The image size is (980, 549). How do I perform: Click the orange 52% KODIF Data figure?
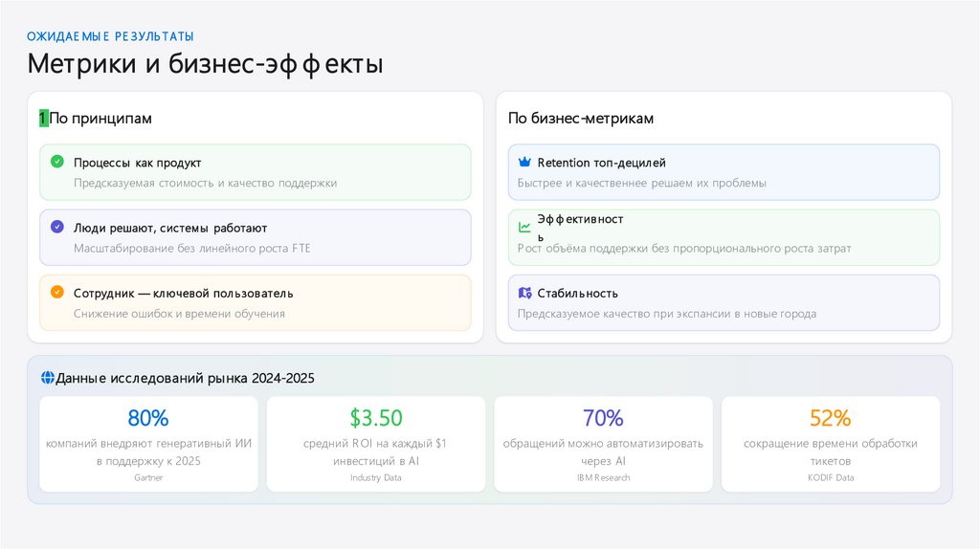click(x=830, y=418)
